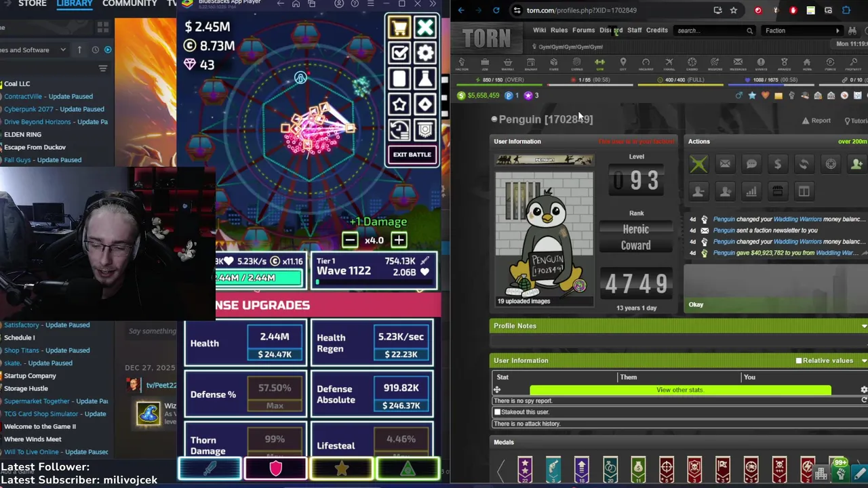Screen dimensions: 868x488
Task: Click the EXIT BATTLE button
Action: (x=412, y=155)
